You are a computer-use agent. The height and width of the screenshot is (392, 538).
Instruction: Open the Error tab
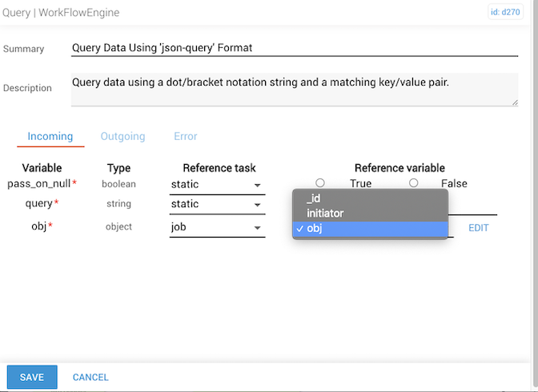[185, 137]
